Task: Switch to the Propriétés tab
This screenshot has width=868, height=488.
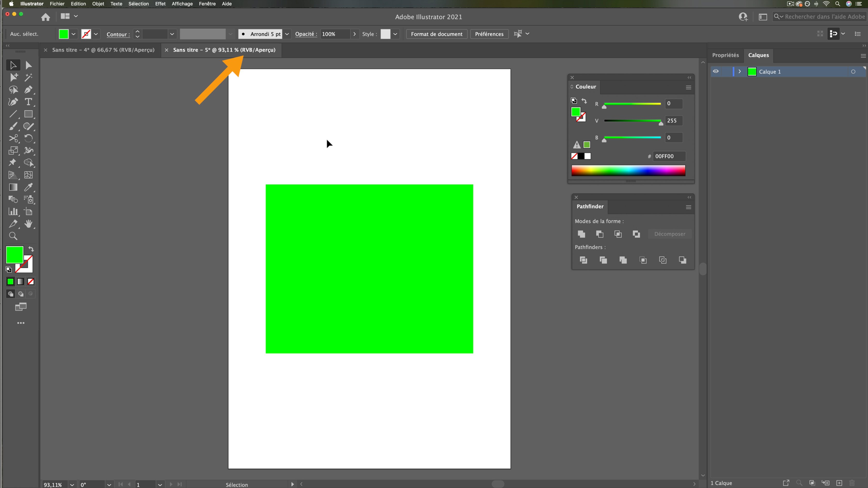Action: pyautogui.click(x=725, y=55)
